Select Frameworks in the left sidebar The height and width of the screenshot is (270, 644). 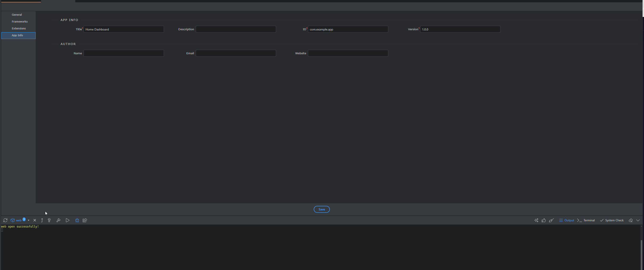click(20, 21)
